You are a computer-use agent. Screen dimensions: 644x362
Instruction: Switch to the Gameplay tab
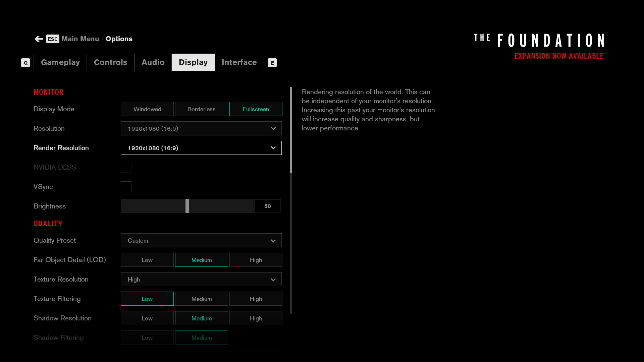pos(60,62)
